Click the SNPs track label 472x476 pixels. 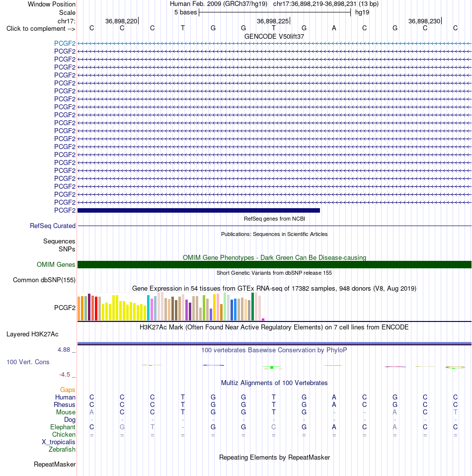pyautogui.click(x=67, y=249)
